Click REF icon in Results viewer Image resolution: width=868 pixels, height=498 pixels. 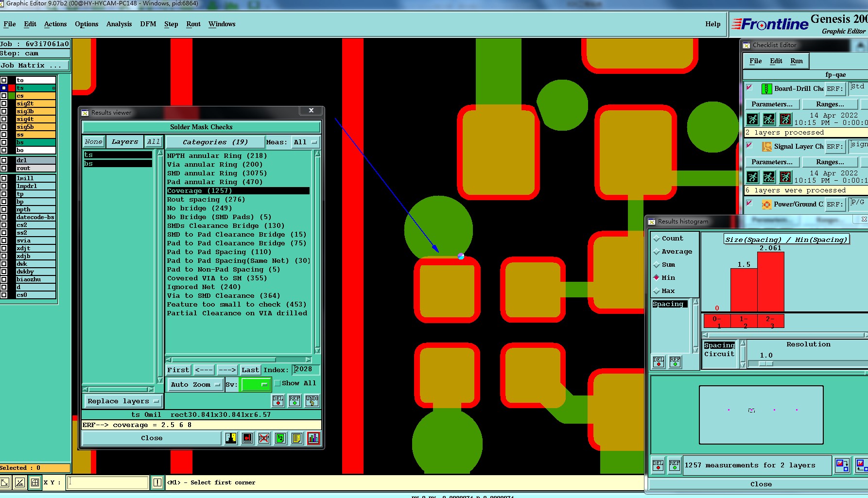pos(295,401)
